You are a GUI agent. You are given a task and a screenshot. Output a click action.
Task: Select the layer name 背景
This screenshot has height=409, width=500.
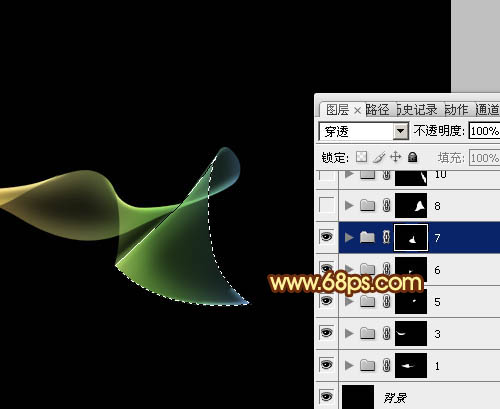point(395,397)
